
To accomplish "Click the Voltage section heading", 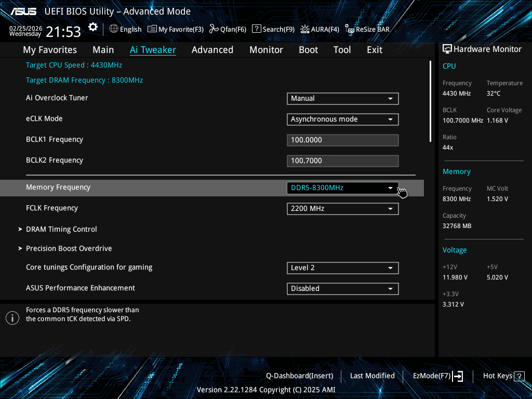I will point(454,250).
